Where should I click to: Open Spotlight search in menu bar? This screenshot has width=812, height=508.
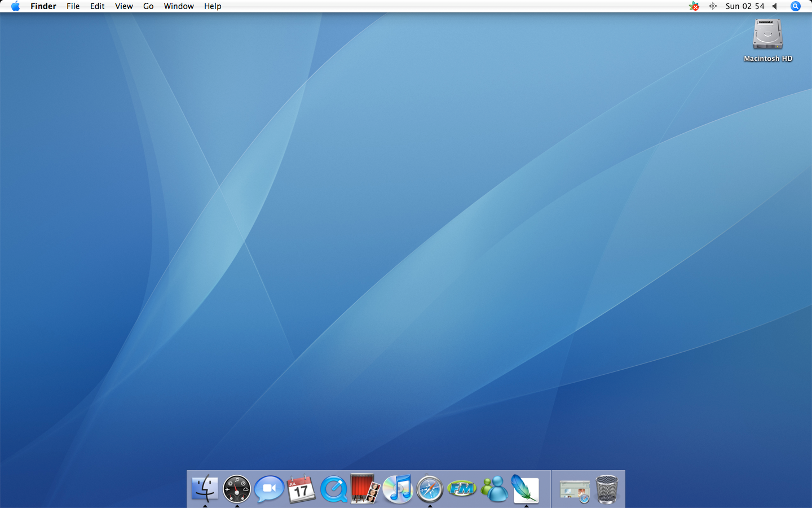tap(796, 6)
